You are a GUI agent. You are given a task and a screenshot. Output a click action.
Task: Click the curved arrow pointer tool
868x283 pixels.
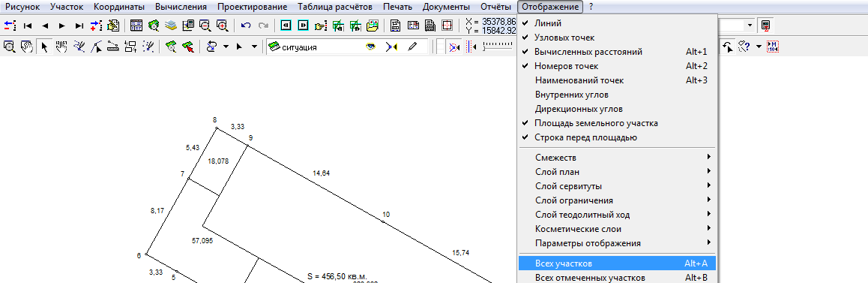(729, 47)
